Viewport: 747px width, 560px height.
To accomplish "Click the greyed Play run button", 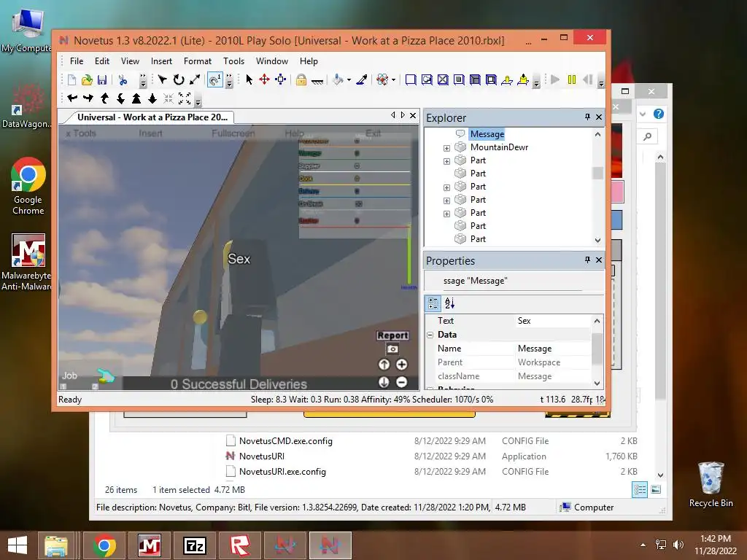I will 555,79.
